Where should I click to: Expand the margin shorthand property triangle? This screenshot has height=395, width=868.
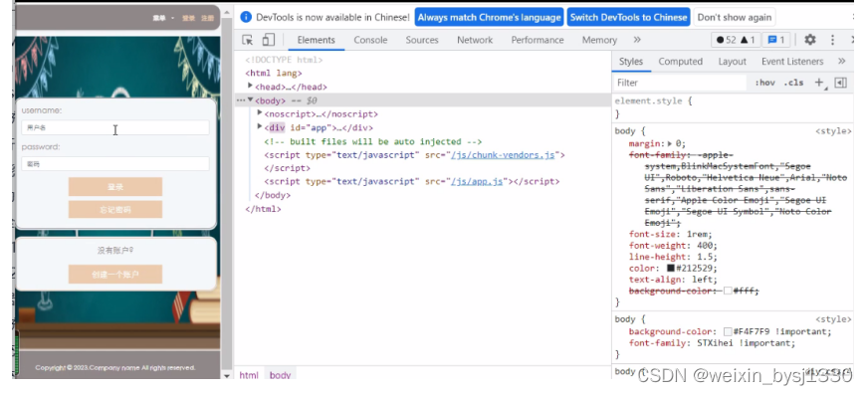(670, 143)
